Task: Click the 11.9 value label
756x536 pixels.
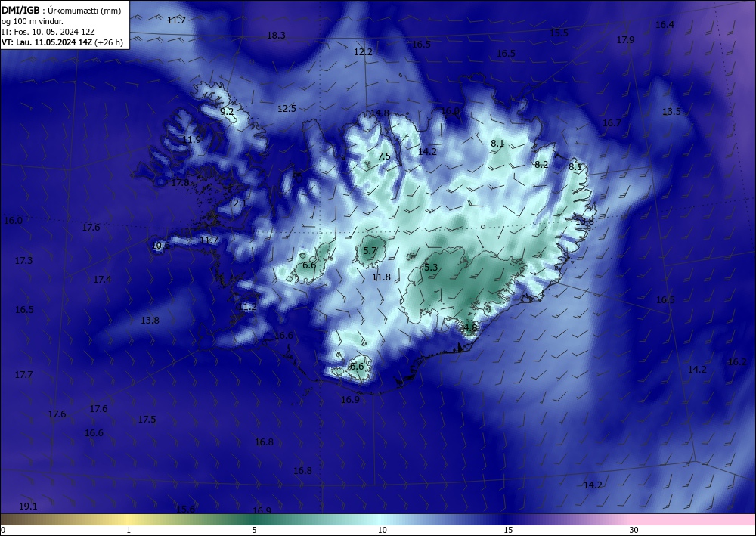Action: [x=192, y=140]
